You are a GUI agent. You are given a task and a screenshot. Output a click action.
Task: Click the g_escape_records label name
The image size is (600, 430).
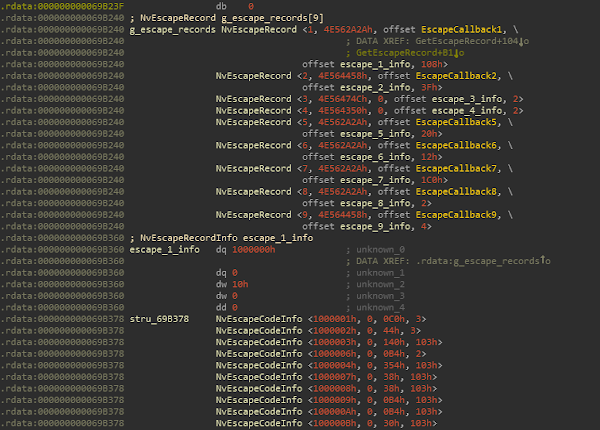click(173, 30)
